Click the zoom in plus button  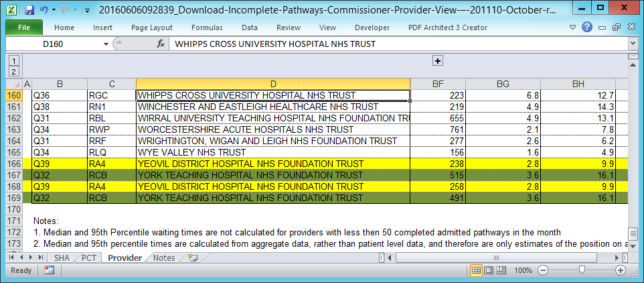click(620, 270)
